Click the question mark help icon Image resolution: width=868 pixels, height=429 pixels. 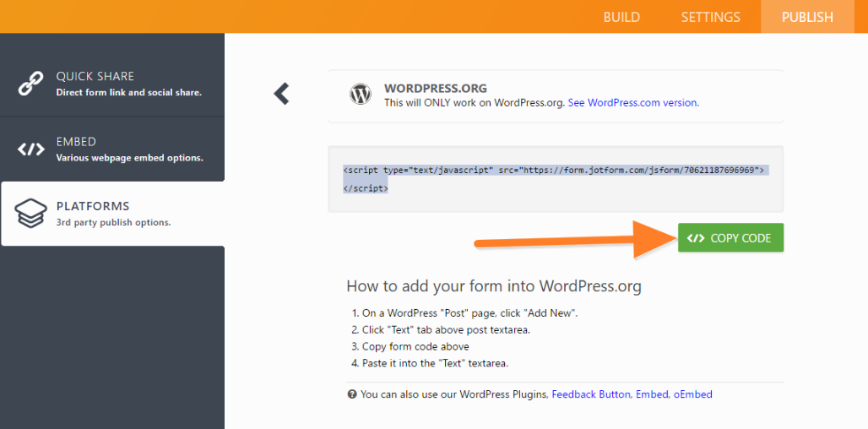coord(352,394)
